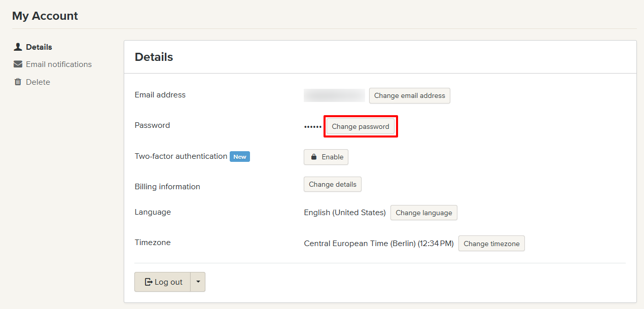The image size is (644, 309).
Task: Click the padlock icon on Enable button
Action: coord(314,157)
